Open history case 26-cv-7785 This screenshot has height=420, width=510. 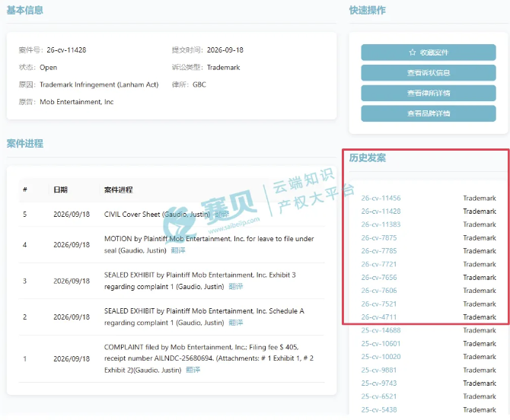tap(379, 251)
